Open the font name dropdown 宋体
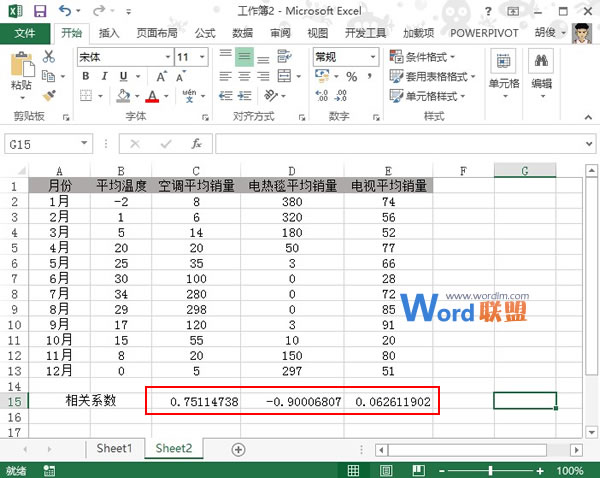This screenshot has width=600, height=478. 168,57
